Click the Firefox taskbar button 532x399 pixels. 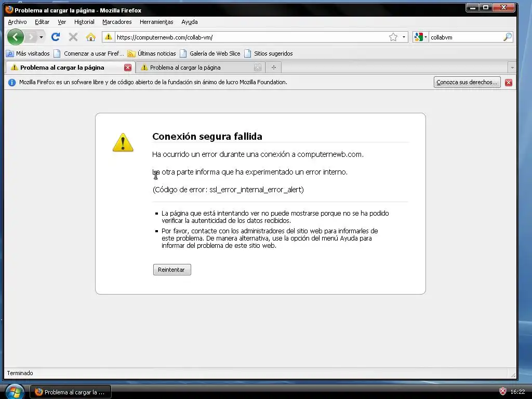click(x=71, y=392)
